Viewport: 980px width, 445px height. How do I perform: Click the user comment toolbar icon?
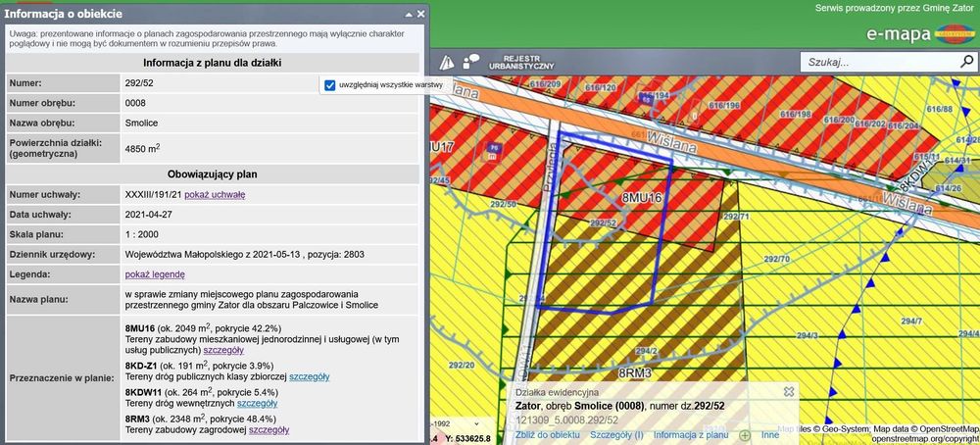click(x=470, y=61)
